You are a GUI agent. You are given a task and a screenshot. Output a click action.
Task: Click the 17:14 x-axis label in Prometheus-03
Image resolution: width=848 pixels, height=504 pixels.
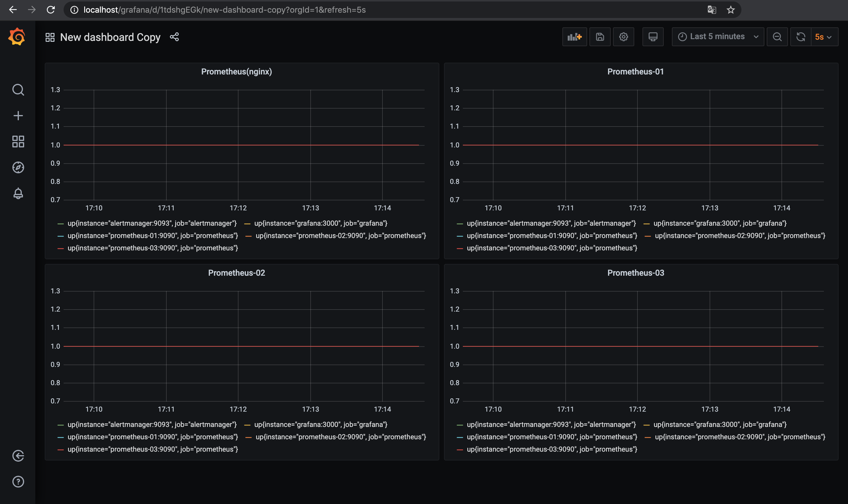click(x=782, y=409)
